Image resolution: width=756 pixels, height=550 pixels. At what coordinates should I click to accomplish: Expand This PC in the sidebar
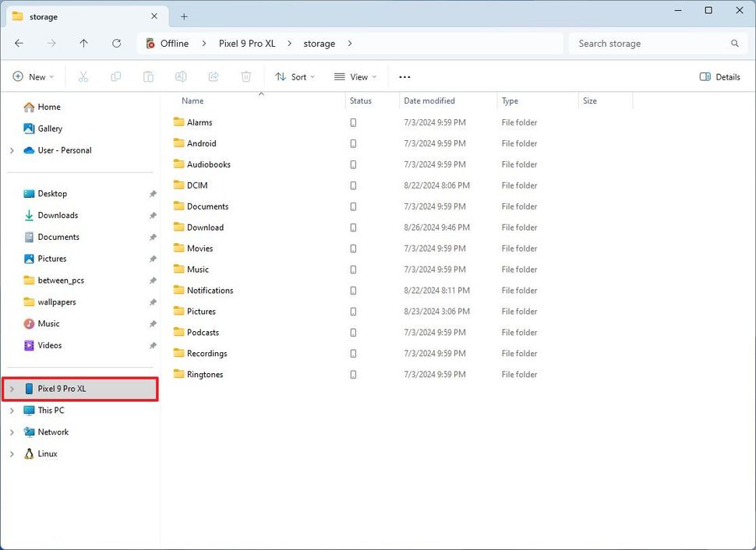pyautogui.click(x=12, y=410)
